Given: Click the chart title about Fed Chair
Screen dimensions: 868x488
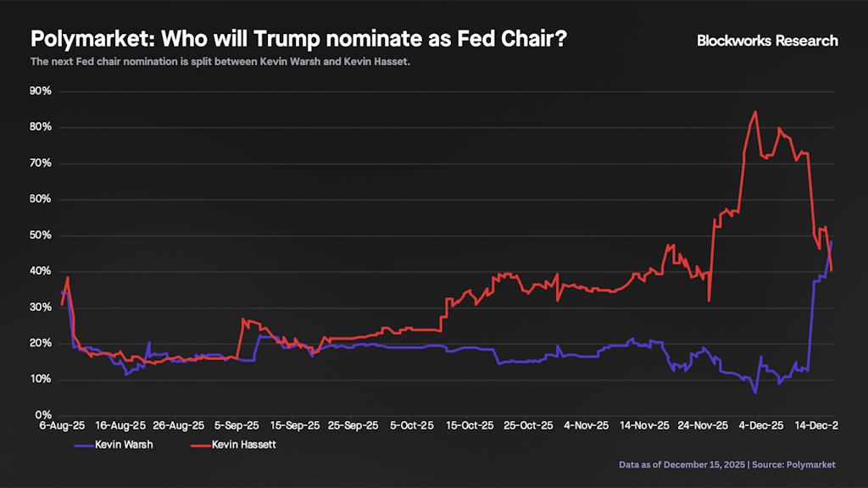Looking at the screenshot, I should point(298,39).
